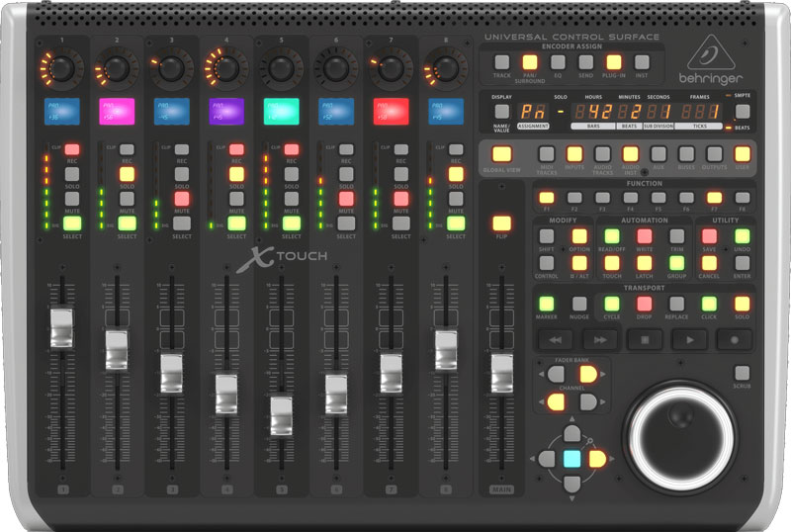Select Pan/Surround in Encoder Assign

point(530,62)
